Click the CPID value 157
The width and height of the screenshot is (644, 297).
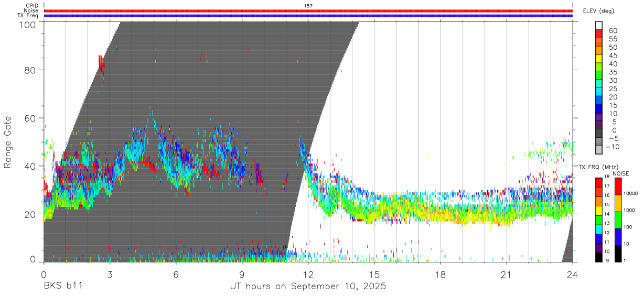pos(308,6)
